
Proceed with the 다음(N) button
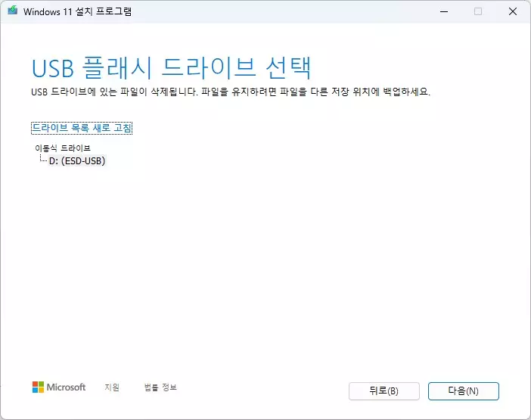[x=463, y=391]
